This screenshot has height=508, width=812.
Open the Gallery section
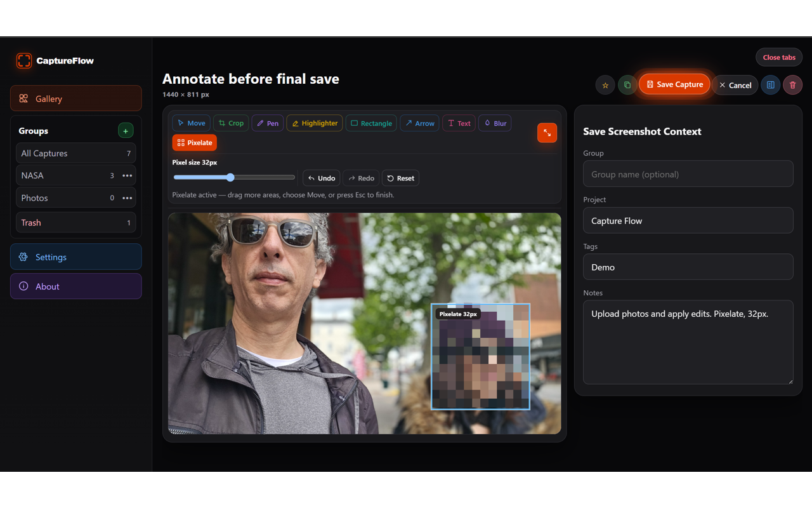pos(76,98)
